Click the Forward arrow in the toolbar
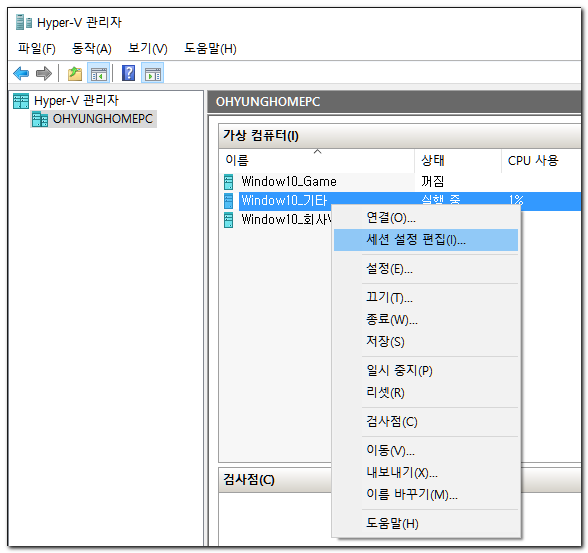This screenshot has width=588, height=553. pos(44,73)
